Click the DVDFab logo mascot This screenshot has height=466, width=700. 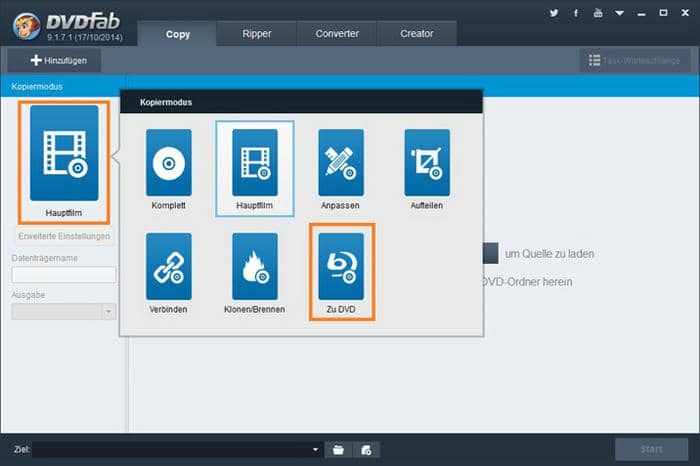click(x=27, y=25)
